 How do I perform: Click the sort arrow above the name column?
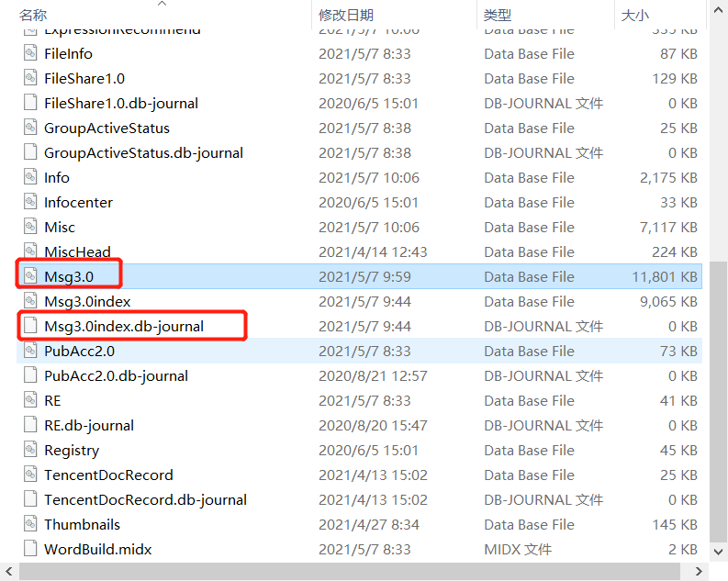(162, 4)
